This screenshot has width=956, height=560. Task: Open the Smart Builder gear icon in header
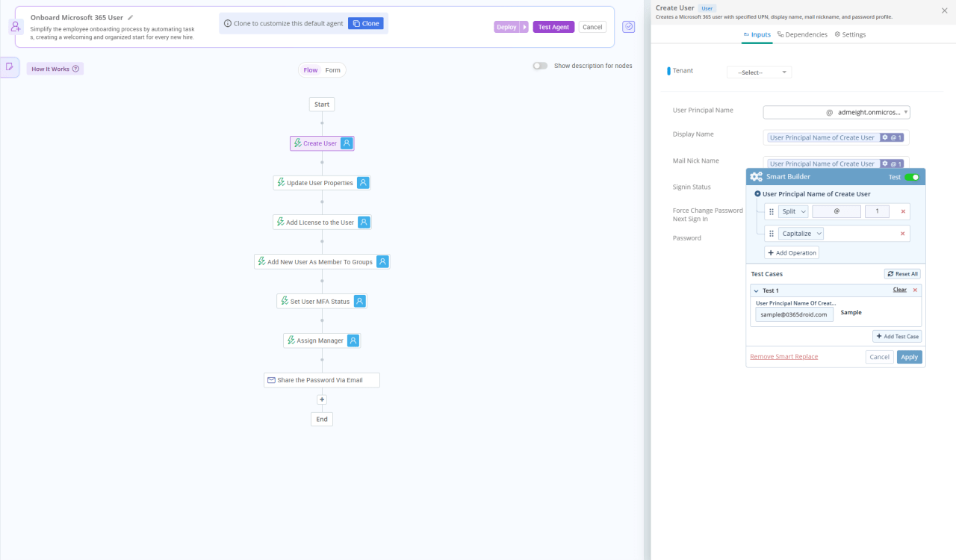[756, 176]
